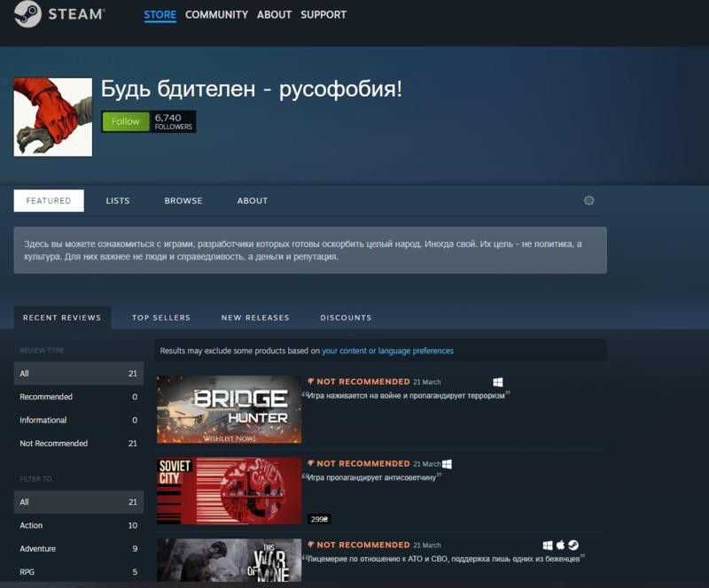
Task: Click Windows platform icon on Bridge Hunter row
Action: coord(498,382)
